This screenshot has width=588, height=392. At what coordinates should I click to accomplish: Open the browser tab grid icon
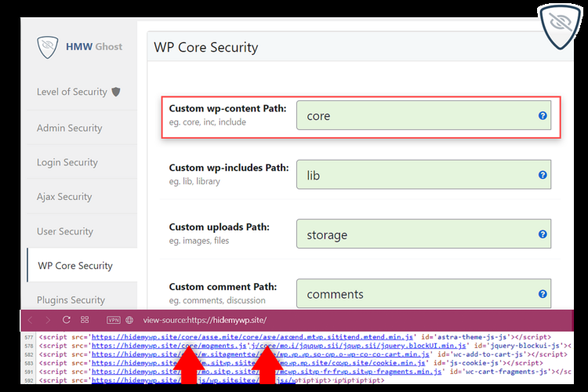click(x=85, y=320)
